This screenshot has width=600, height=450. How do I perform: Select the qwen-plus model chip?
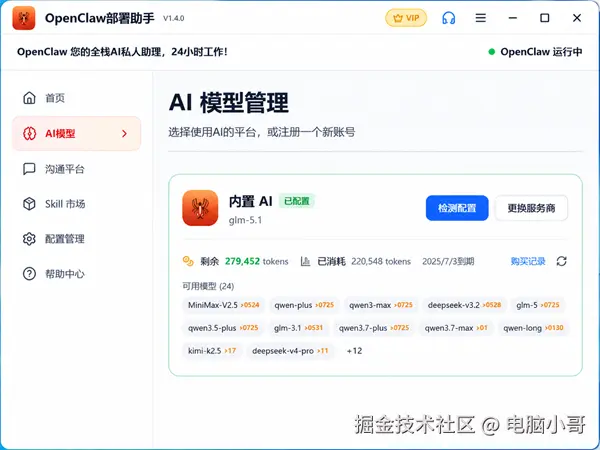pyautogui.click(x=304, y=305)
